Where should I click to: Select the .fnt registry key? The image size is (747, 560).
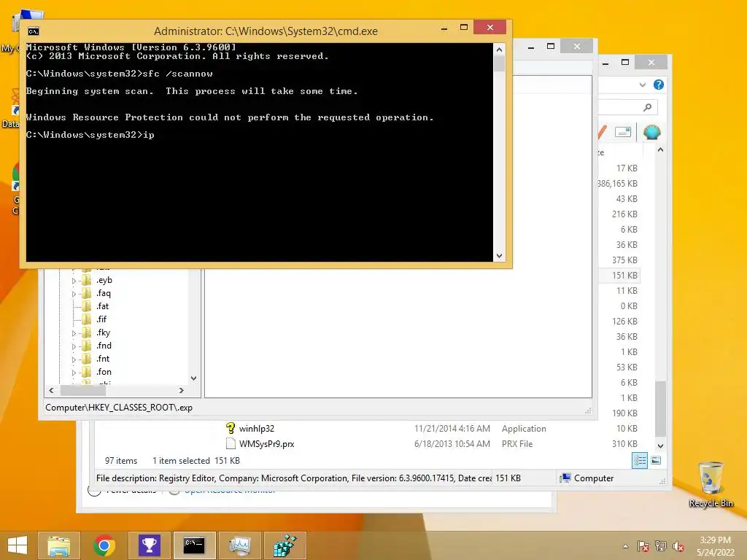click(x=103, y=359)
